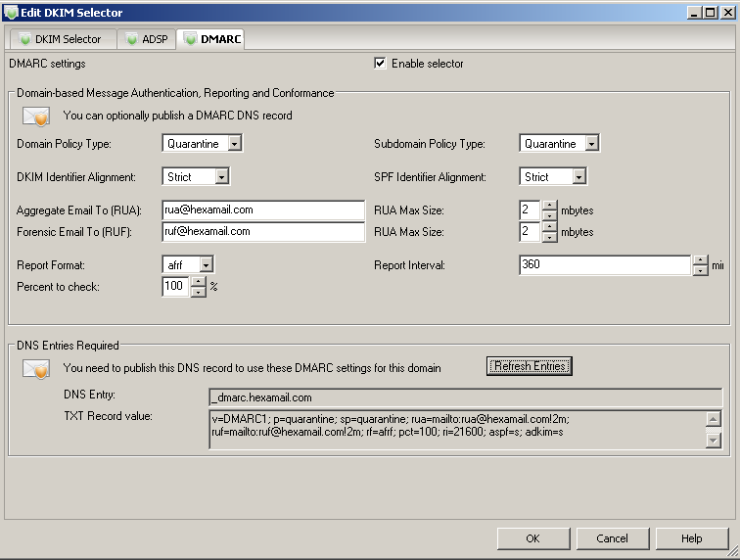This screenshot has height=560, width=740.
Task: Click the OK button
Action: click(x=532, y=538)
